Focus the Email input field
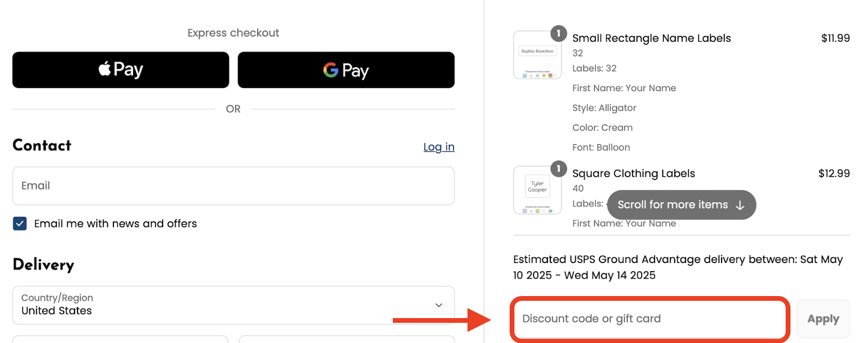868x343 pixels. pos(233,186)
